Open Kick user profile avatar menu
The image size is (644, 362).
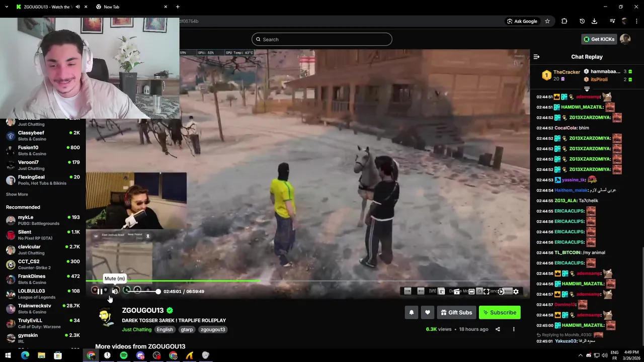625,39
